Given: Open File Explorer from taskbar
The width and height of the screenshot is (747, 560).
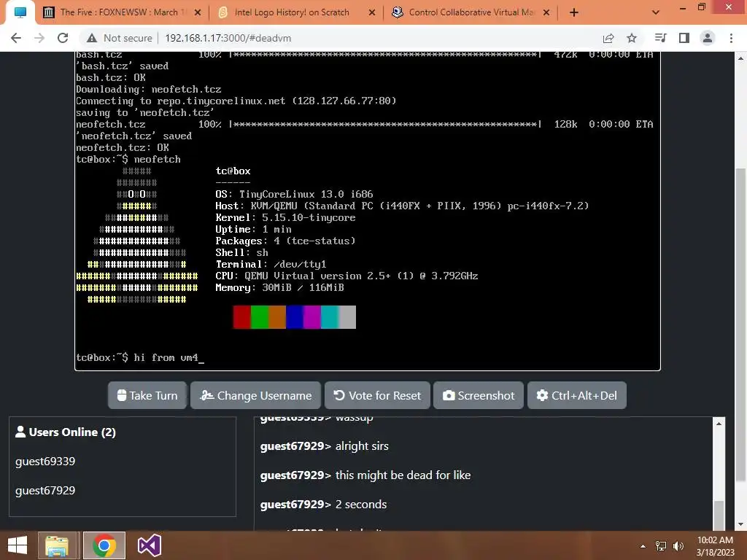Looking at the screenshot, I should [57, 545].
